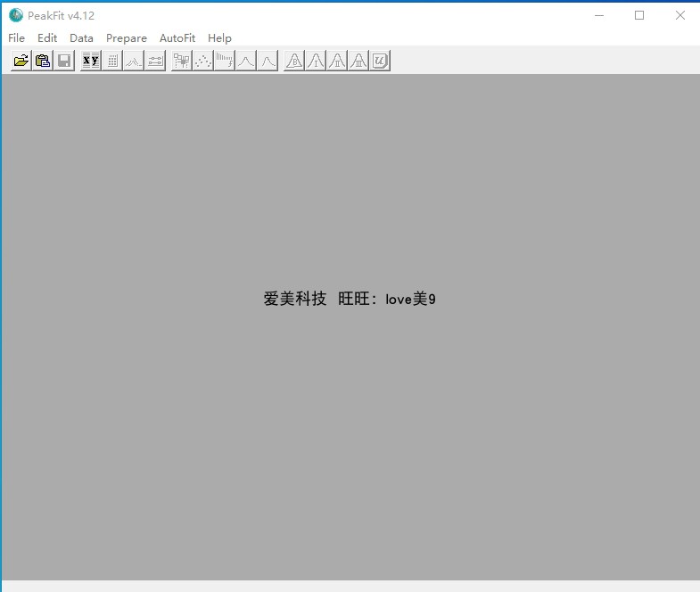The image size is (700, 592).
Task: Click the small dotted peaks icon
Action: point(134,61)
